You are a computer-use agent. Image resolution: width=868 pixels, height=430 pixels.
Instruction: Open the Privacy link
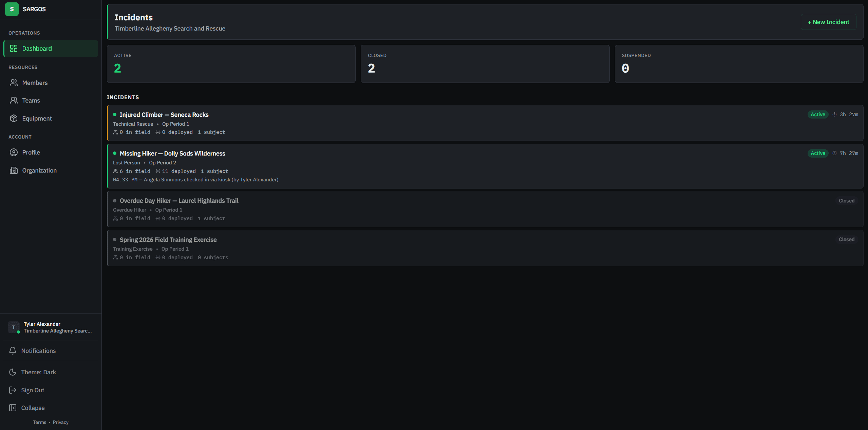(x=61, y=422)
